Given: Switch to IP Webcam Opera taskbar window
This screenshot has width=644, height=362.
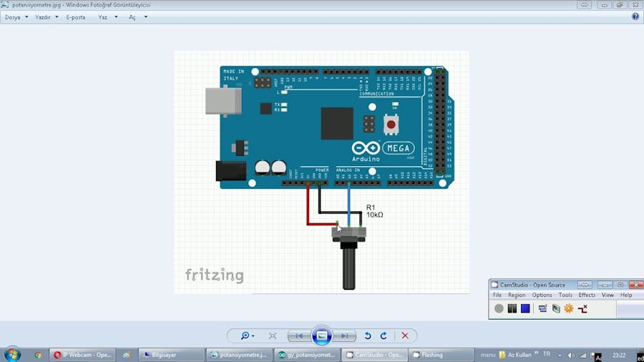Looking at the screenshot, I should [x=82, y=355].
